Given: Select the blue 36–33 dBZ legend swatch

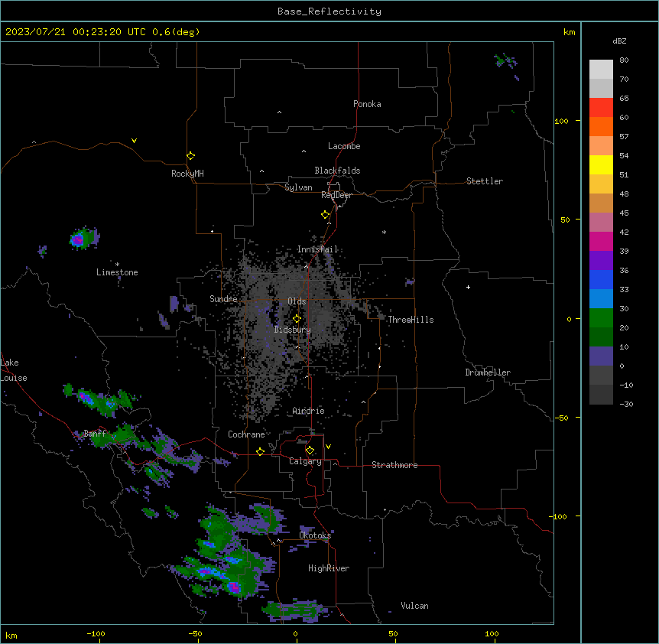Looking at the screenshot, I should 601,279.
